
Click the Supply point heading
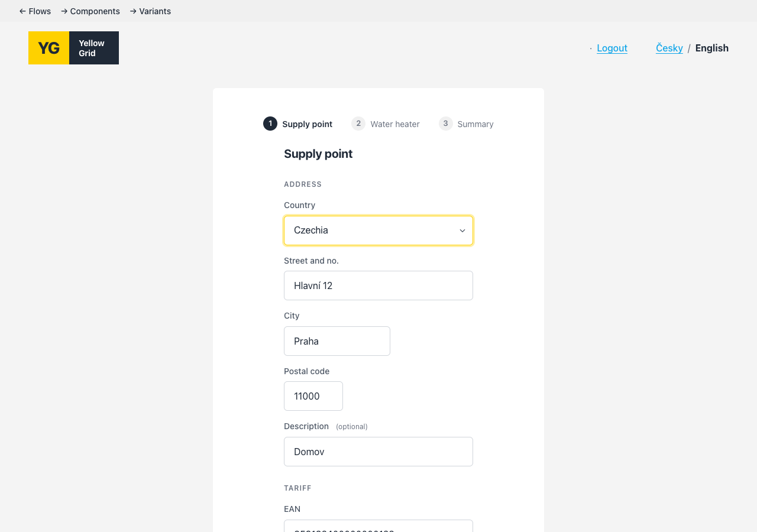click(318, 154)
